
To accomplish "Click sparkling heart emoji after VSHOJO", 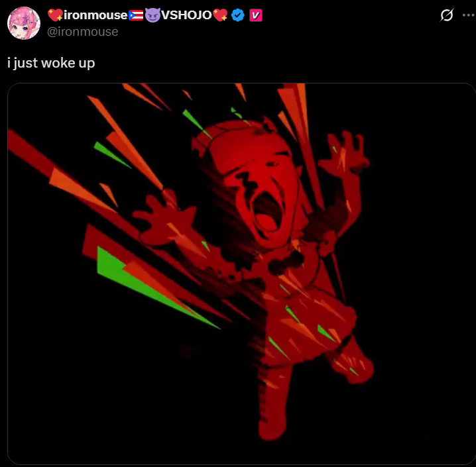I will point(220,15).
